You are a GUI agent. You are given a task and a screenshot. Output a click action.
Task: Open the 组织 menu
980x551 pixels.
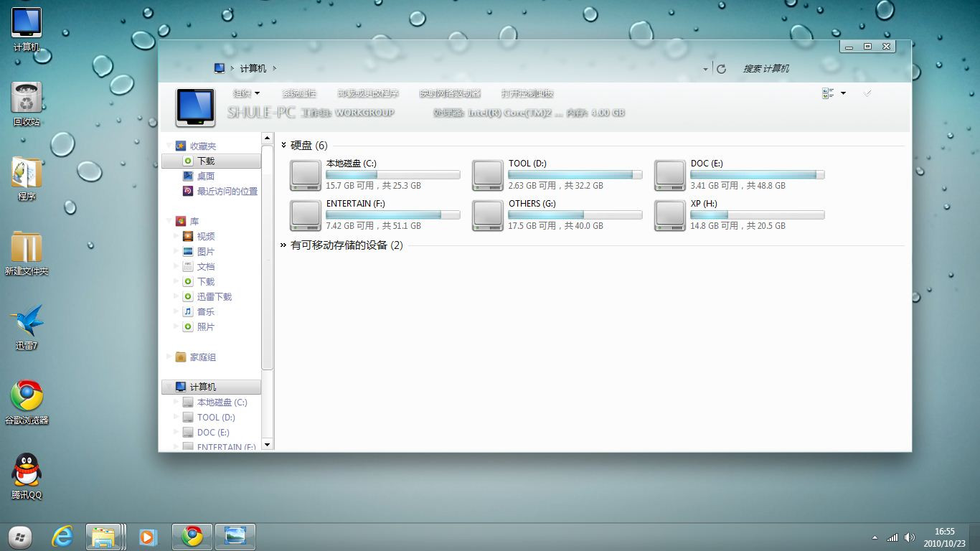(x=246, y=93)
